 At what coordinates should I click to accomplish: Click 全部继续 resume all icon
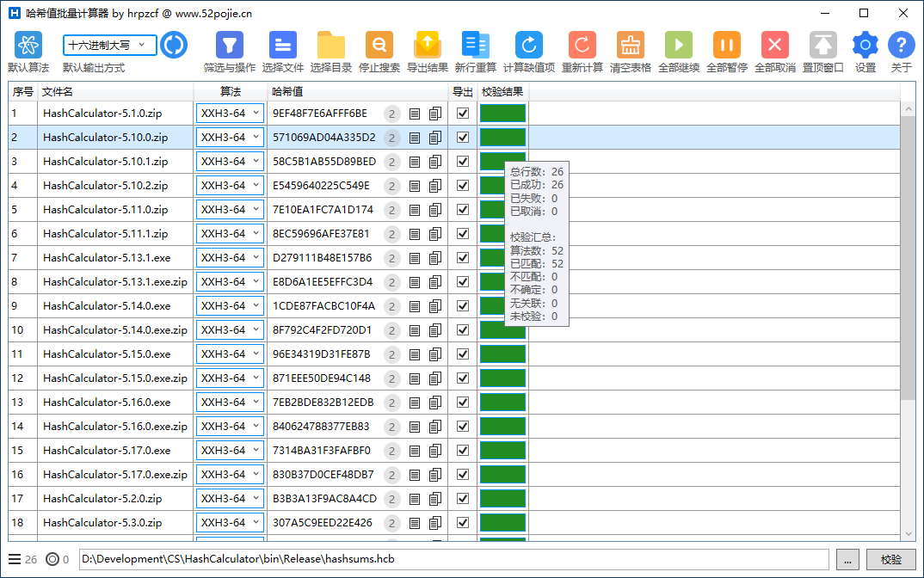click(x=679, y=46)
